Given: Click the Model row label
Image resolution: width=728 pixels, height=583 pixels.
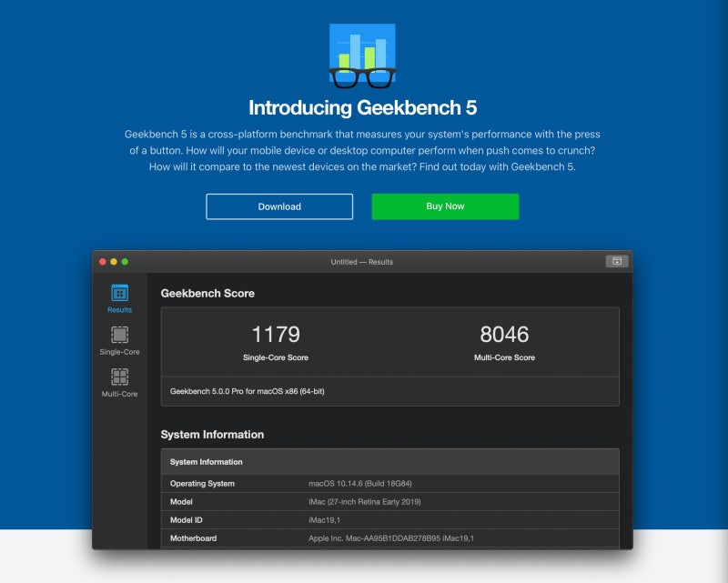Looking at the screenshot, I should coord(181,502).
